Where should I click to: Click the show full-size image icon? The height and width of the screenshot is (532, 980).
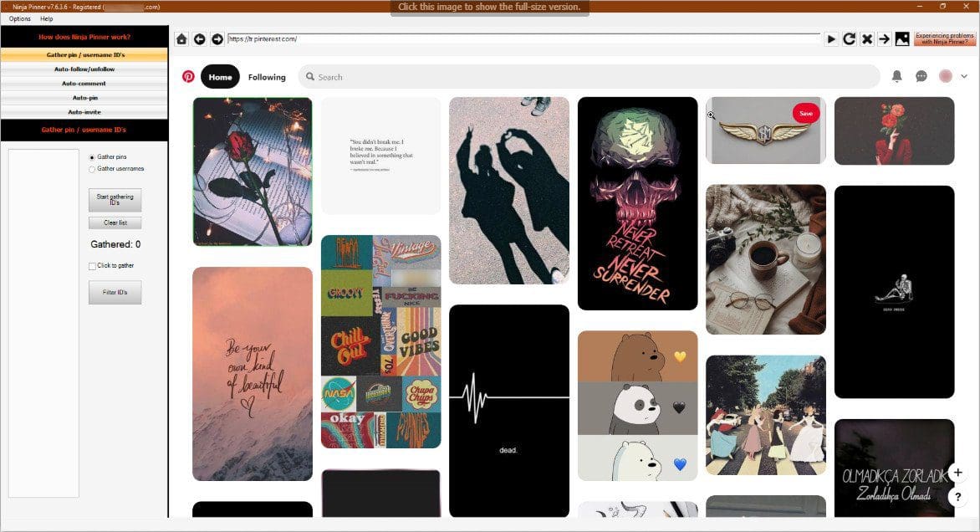point(901,38)
